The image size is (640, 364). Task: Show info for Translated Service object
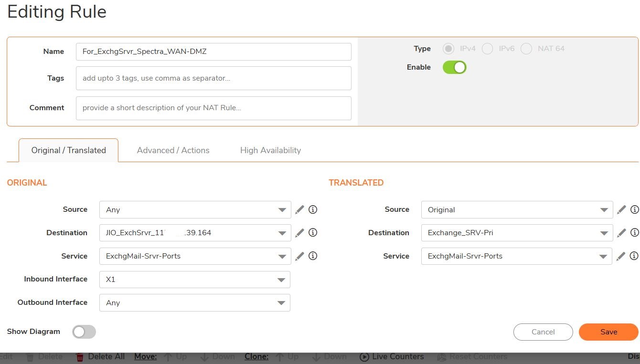[x=635, y=256]
